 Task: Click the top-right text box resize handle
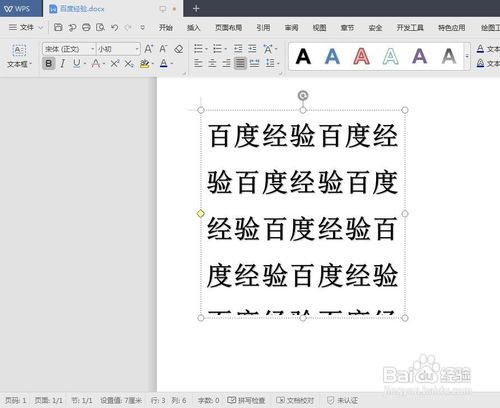[x=405, y=110]
